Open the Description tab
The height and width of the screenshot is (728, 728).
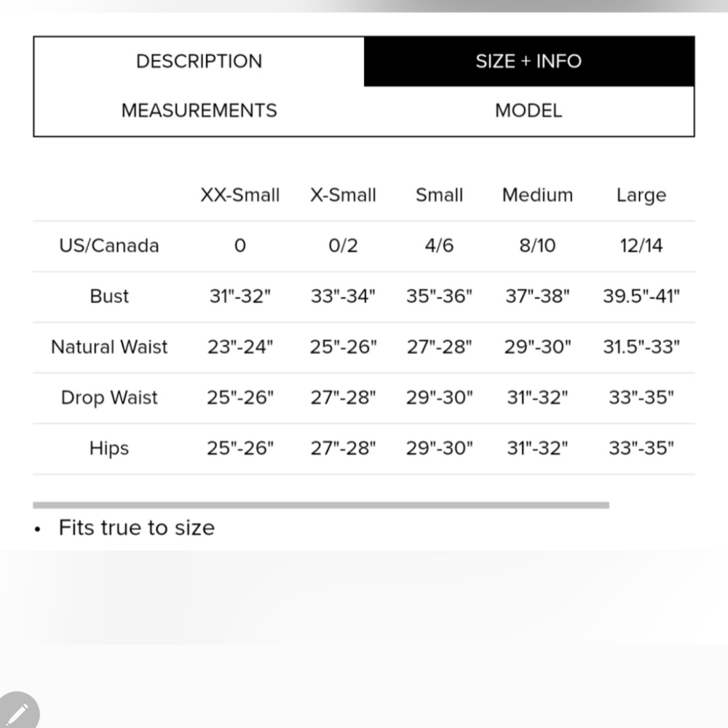tap(199, 61)
